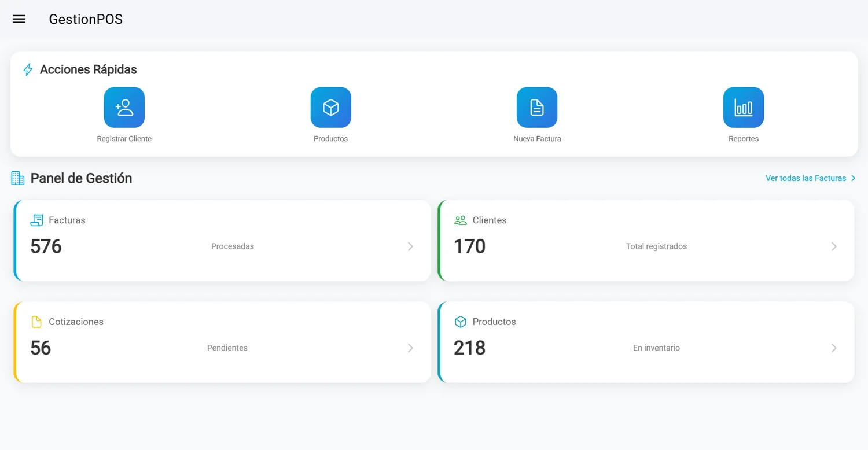Screen dimensions: 868x450
Task: Click the Pendientes status text
Action: pos(227,348)
